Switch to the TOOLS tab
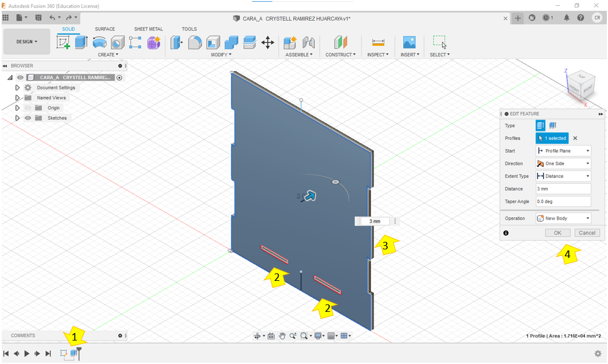The width and height of the screenshot is (608, 364). pyautogui.click(x=189, y=29)
